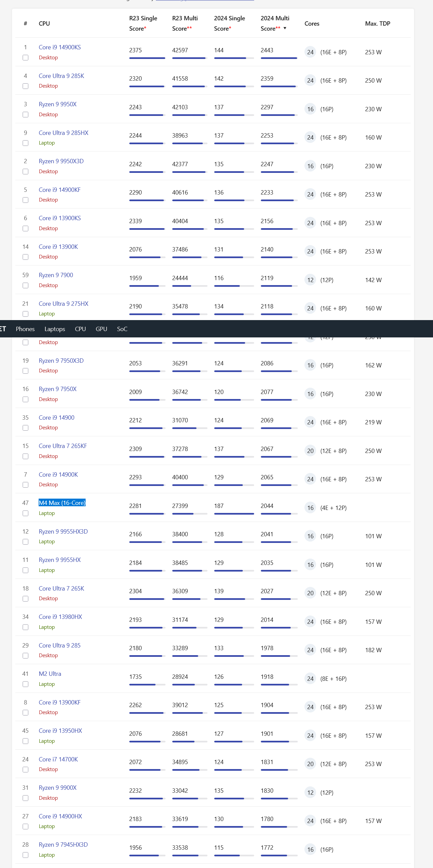Open the Core i9 14900HX link
The height and width of the screenshot is (868, 433).
pyautogui.click(x=60, y=816)
